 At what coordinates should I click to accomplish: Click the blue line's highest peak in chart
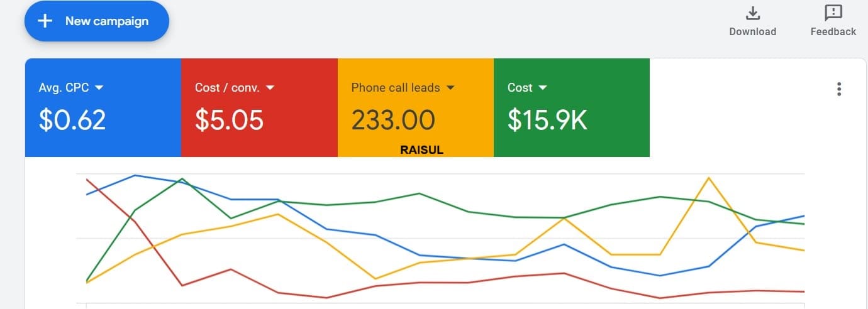(x=135, y=175)
